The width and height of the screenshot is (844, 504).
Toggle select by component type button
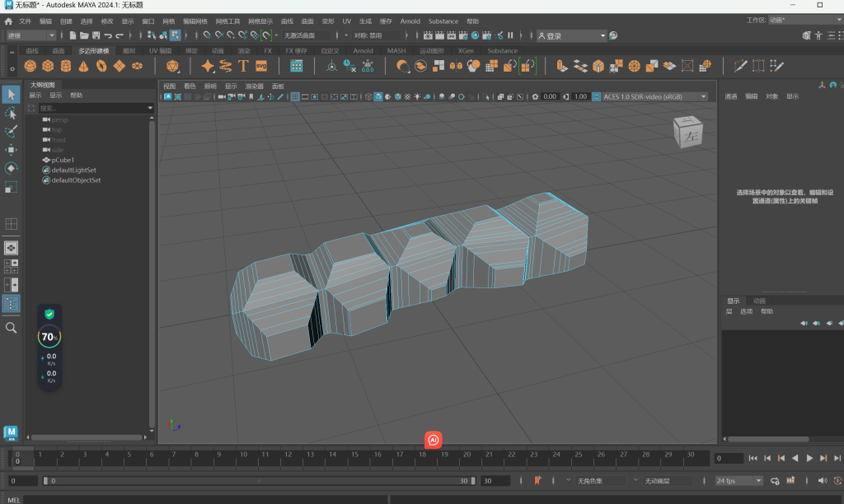[175, 35]
